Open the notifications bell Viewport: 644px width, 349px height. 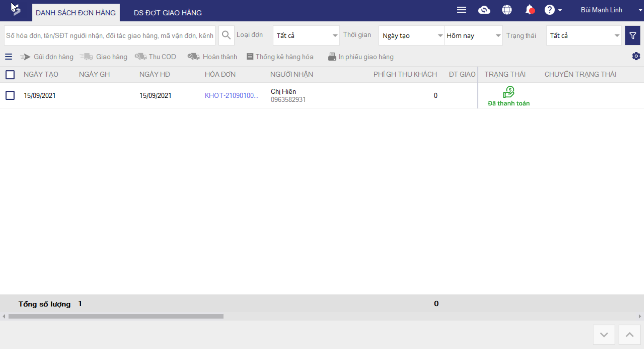[530, 10]
